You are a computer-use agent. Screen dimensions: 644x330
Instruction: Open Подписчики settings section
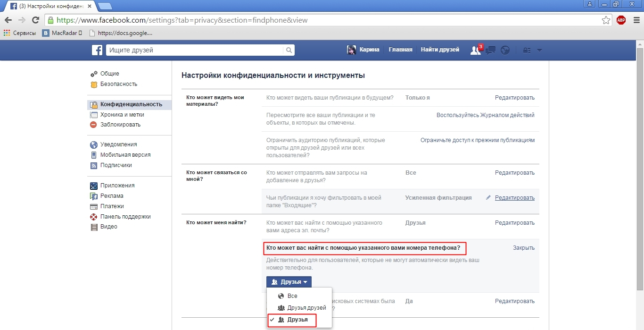click(x=116, y=165)
